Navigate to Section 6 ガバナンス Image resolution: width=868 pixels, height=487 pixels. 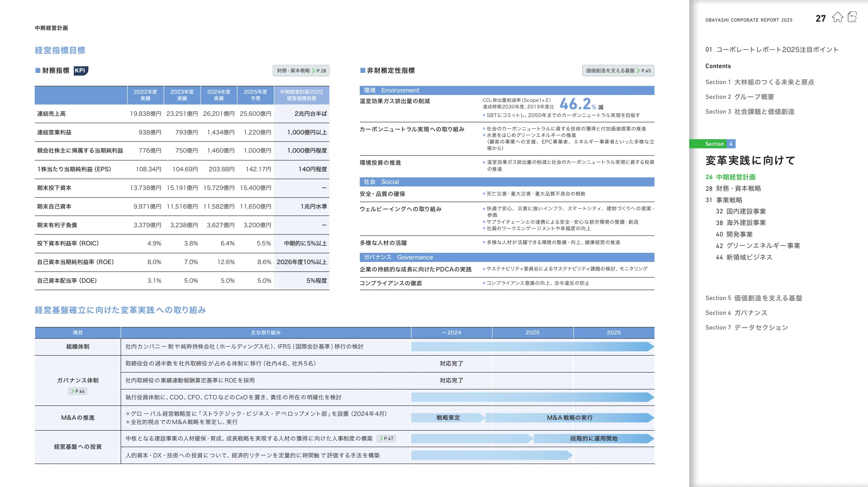tap(736, 313)
